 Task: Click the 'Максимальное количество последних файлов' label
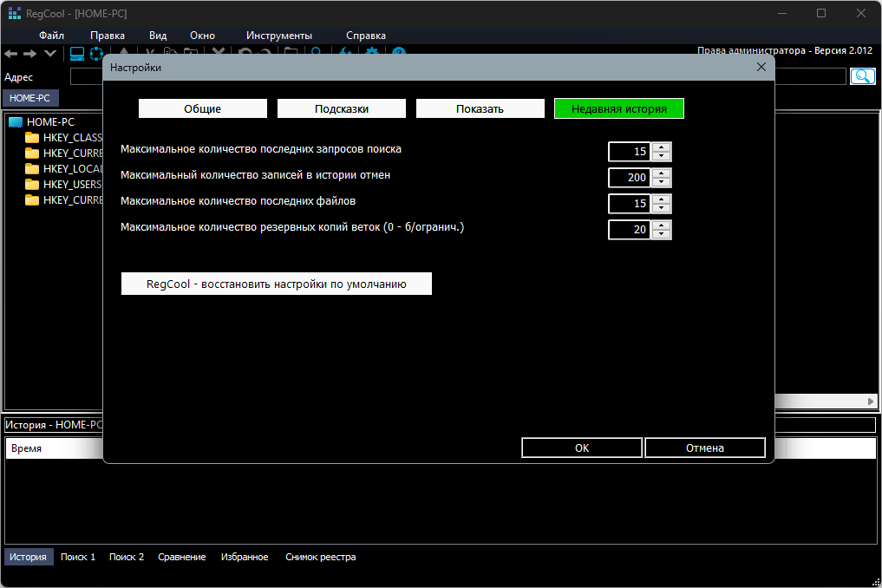pos(238,201)
